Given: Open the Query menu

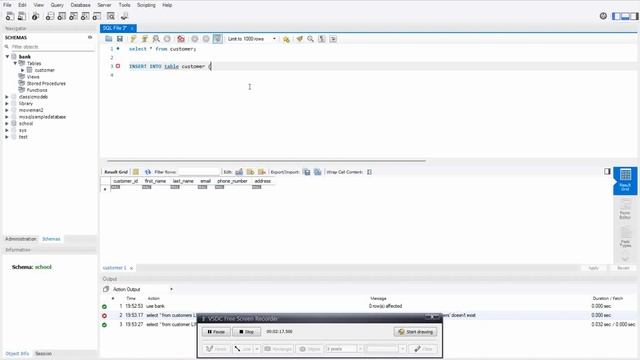Looking at the screenshot, I should click(57, 5).
